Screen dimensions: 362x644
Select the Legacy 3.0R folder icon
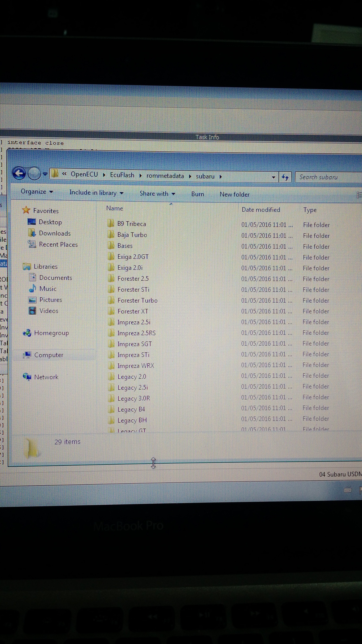point(111,398)
